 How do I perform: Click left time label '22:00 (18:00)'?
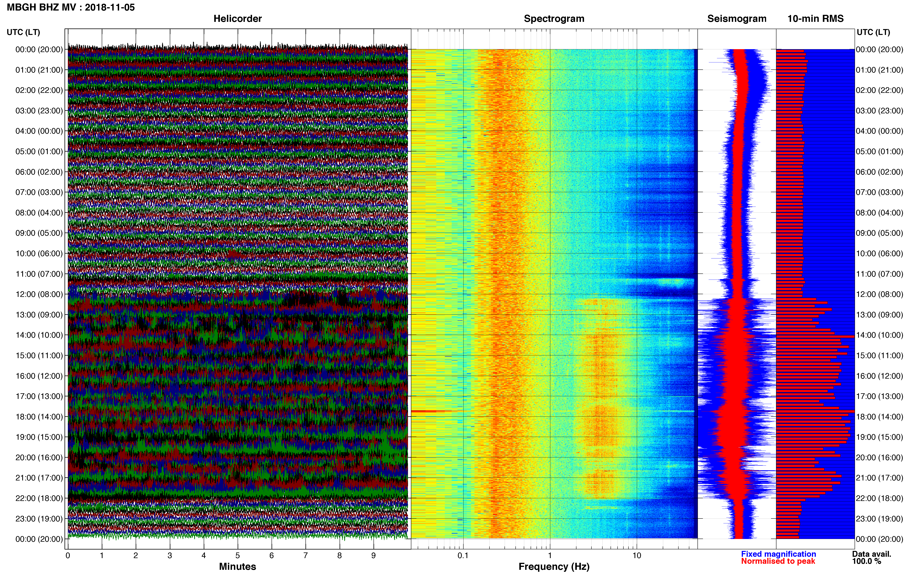[x=39, y=498]
